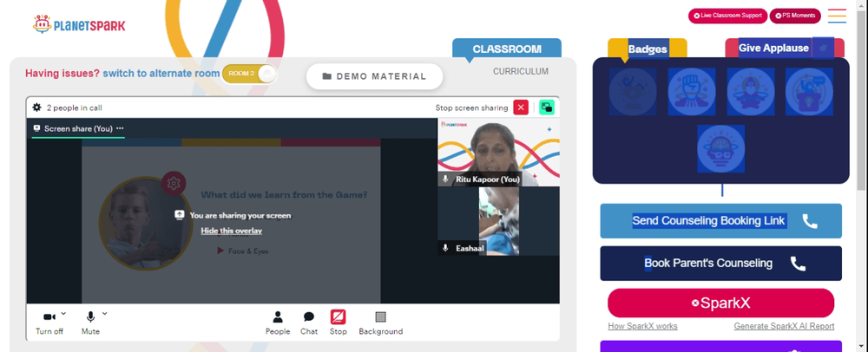Award the raised fist badge
This screenshot has height=352, width=868.
click(692, 92)
